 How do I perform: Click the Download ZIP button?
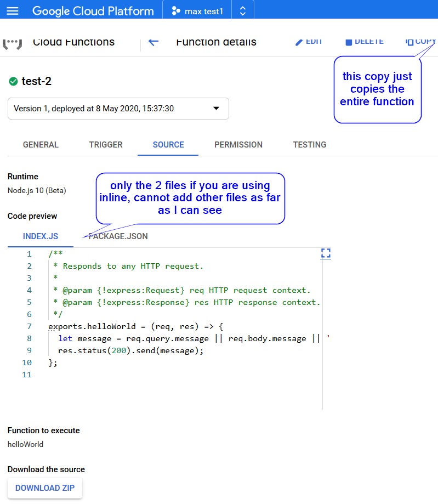45,488
